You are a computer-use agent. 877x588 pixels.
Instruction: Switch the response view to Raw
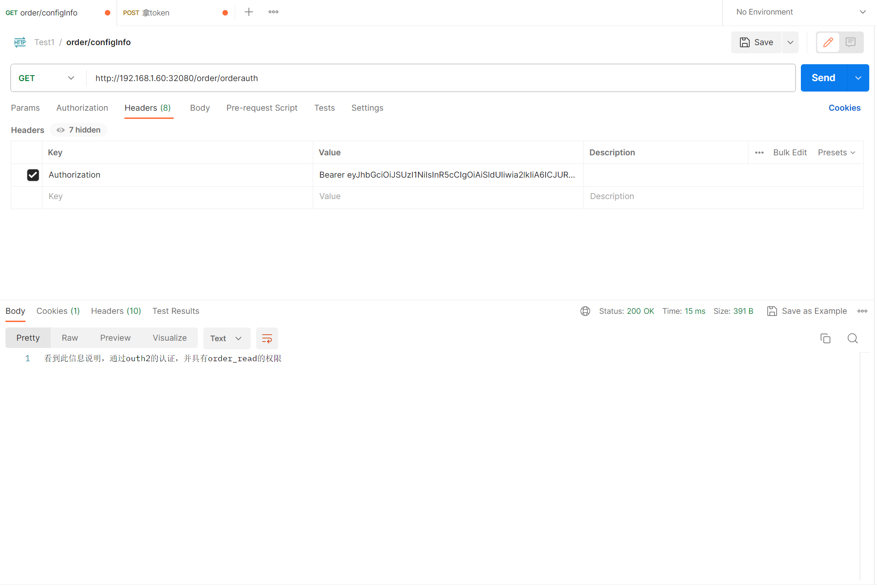[70, 338]
